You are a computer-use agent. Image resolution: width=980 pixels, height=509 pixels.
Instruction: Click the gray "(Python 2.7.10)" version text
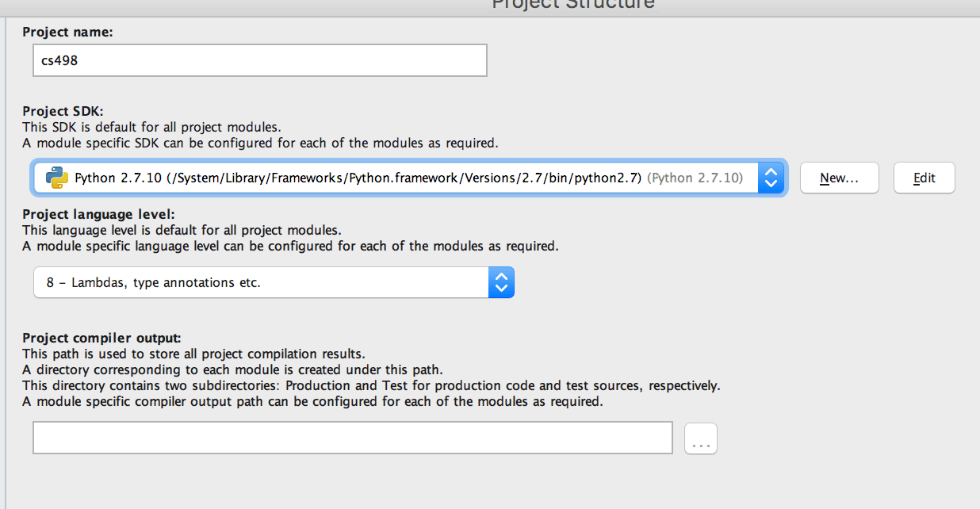pos(695,178)
